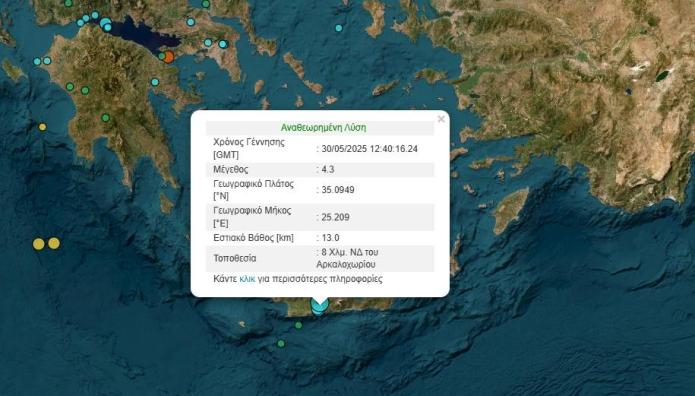Click the magnitude value 4.3
The height and width of the screenshot is (396, 695).
328,169
